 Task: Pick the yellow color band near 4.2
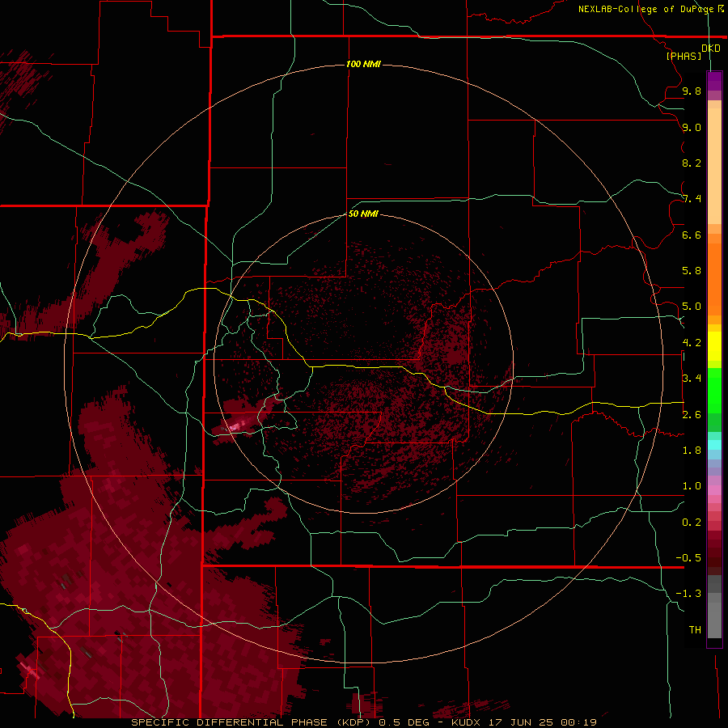(714, 346)
